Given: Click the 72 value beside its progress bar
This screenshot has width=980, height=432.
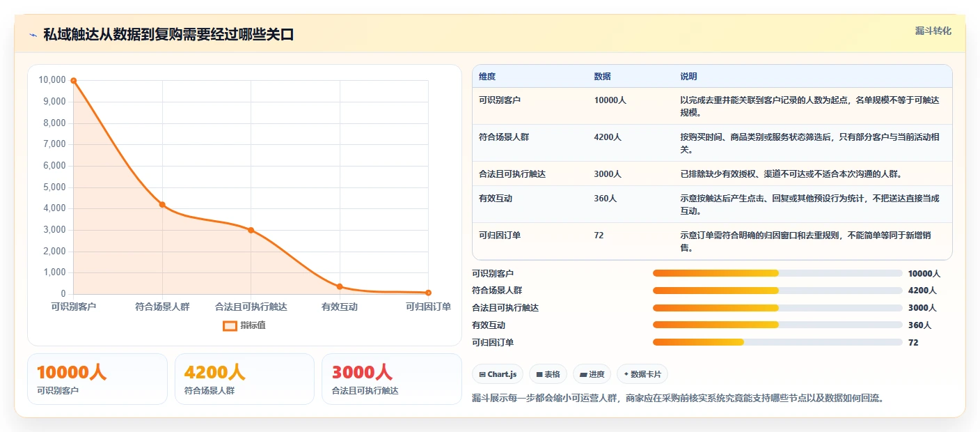Looking at the screenshot, I should point(913,343).
